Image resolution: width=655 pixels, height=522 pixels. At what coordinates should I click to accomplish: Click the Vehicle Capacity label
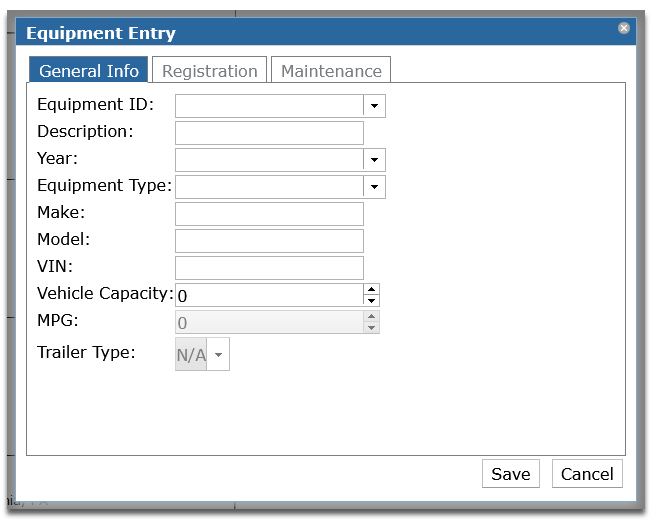pyautogui.click(x=105, y=294)
